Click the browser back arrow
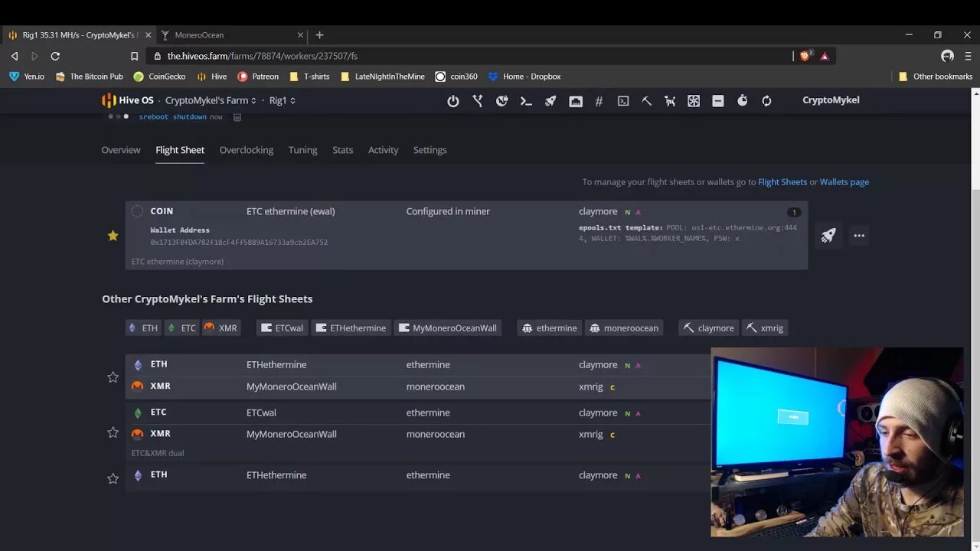The height and width of the screenshot is (551, 980). pyautogui.click(x=15, y=56)
